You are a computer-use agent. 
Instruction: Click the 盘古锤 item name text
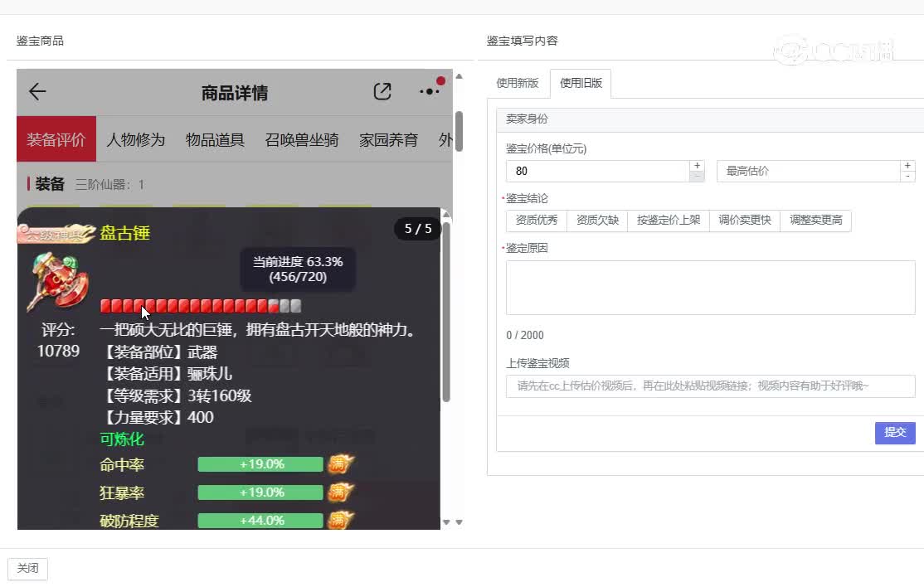point(125,233)
